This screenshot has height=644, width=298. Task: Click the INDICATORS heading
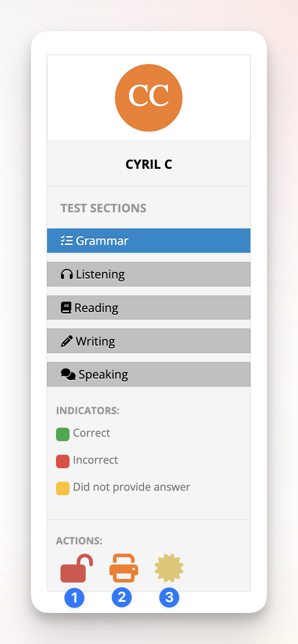[x=87, y=410]
